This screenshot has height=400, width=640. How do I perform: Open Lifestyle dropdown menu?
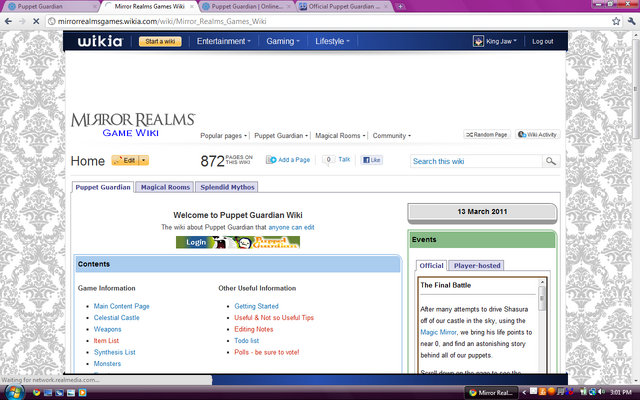[332, 41]
